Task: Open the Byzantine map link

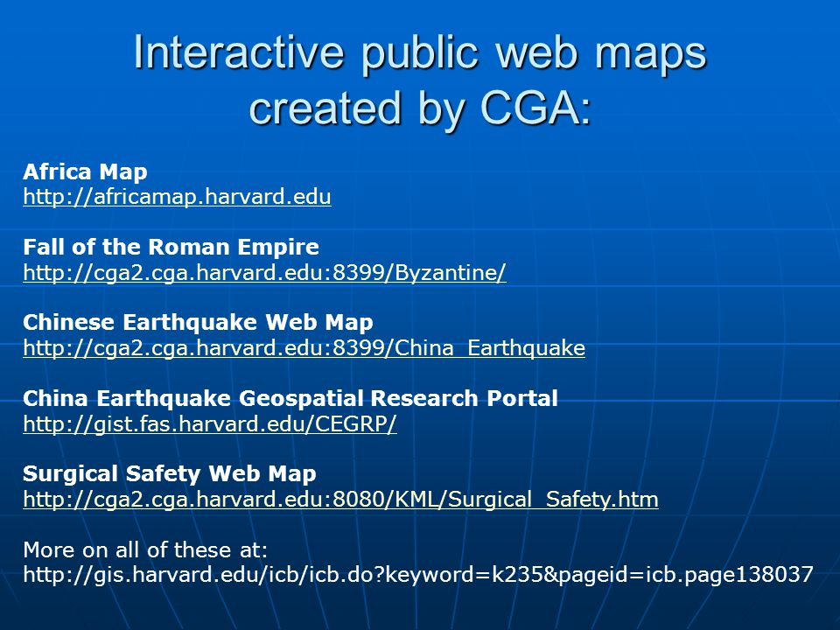Action: pos(264,273)
